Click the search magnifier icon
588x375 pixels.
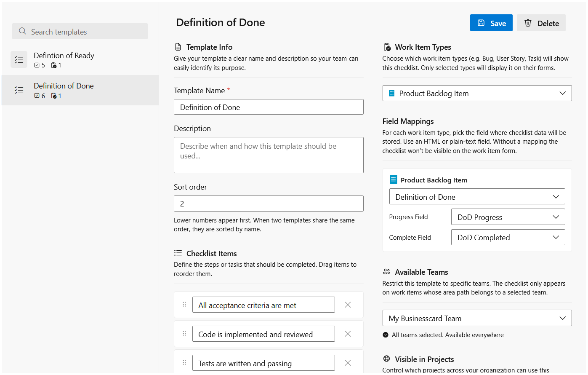tap(23, 31)
